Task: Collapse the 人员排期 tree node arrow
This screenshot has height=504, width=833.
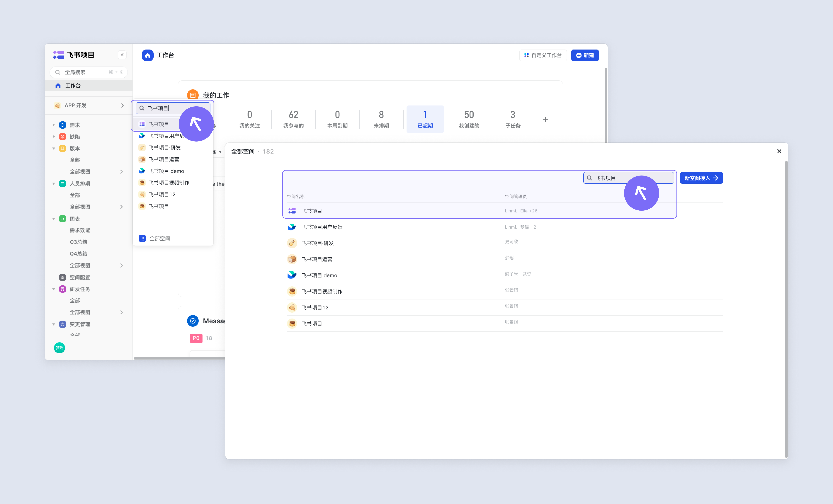Action: (54, 184)
